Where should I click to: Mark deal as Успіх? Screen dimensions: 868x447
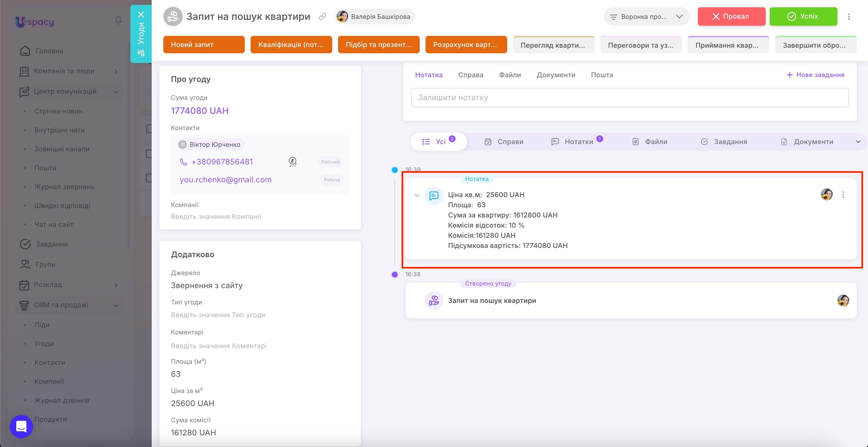click(x=803, y=16)
